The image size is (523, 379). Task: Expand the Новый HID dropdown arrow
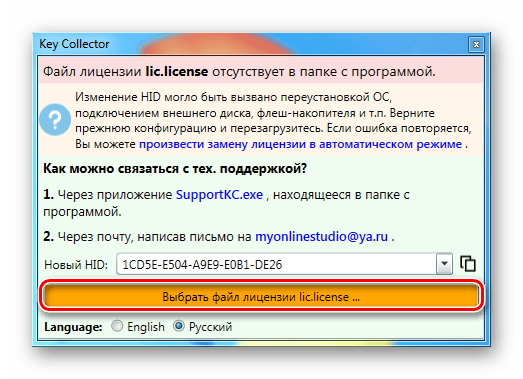coord(444,264)
